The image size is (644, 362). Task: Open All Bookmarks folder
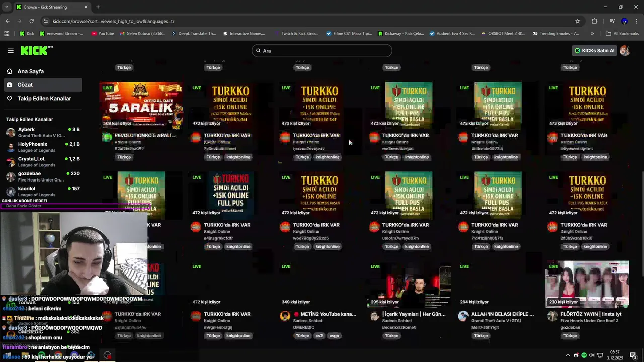(622, 34)
